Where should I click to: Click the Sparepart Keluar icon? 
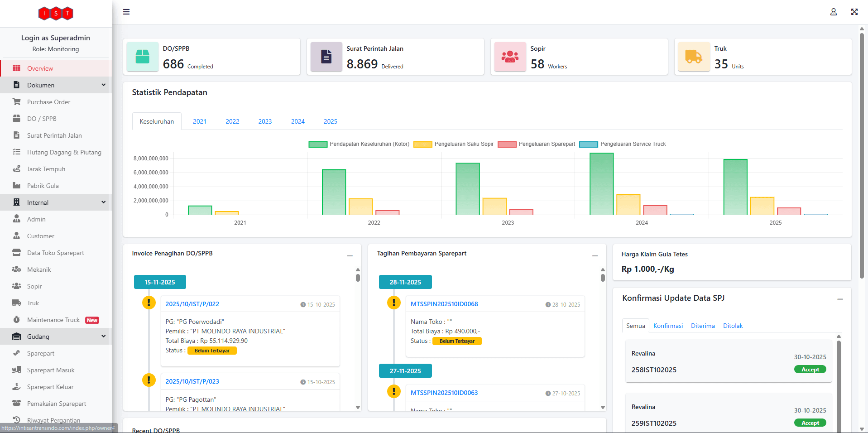click(x=17, y=386)
